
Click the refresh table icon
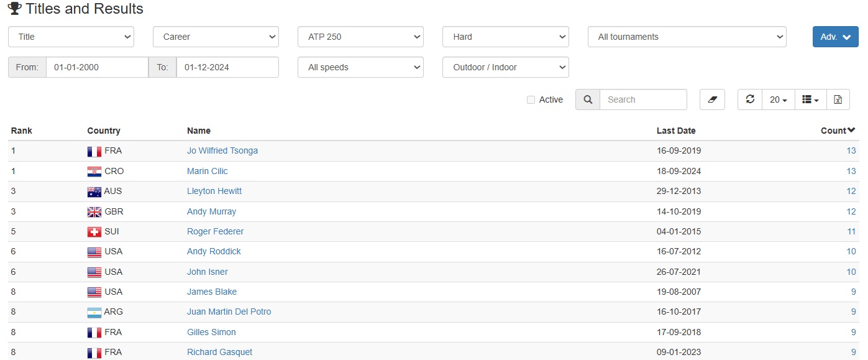[750, 99]
